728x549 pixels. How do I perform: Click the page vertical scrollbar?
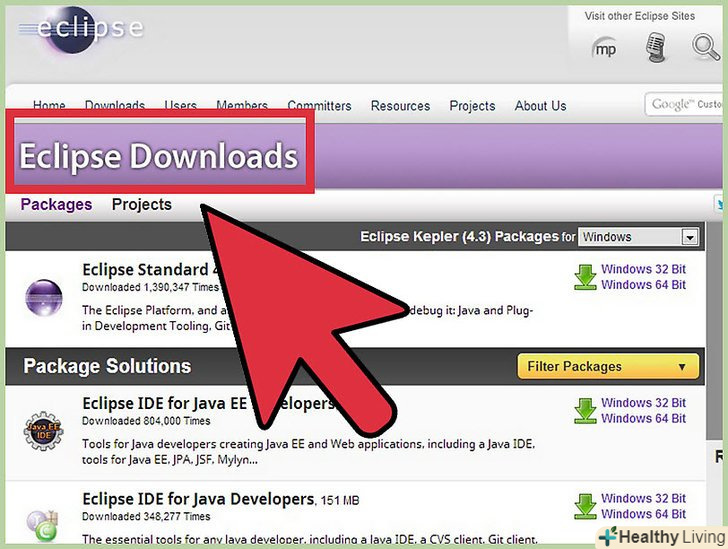(x=714, y=330)
